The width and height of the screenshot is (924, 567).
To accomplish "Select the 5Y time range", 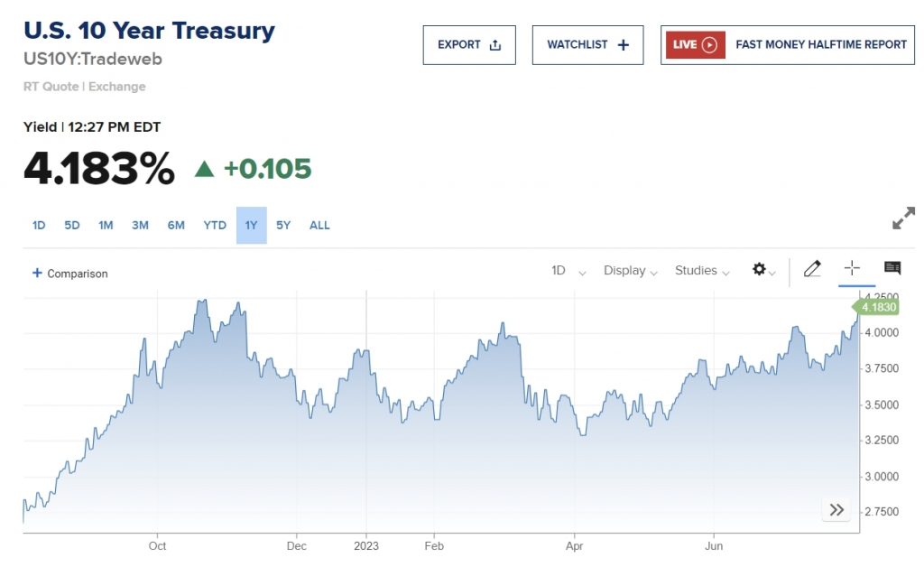I will click(283, 225).
